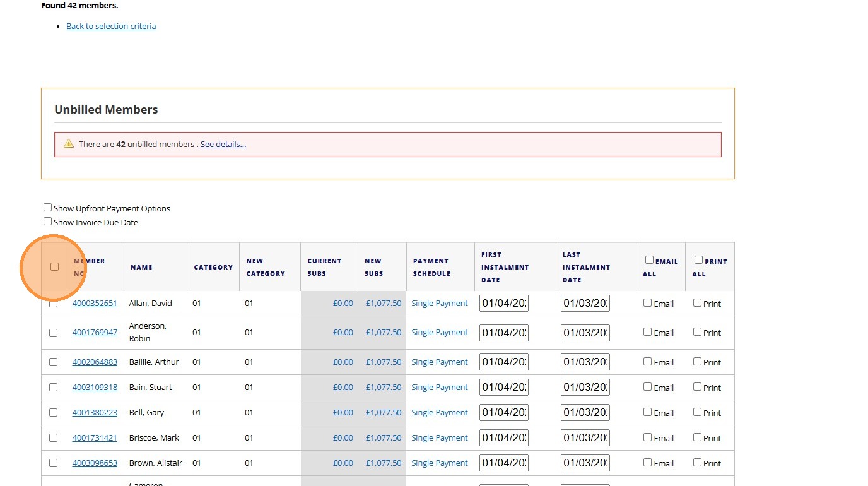Open the See details link for unbilled members

(x=223, y=144)
